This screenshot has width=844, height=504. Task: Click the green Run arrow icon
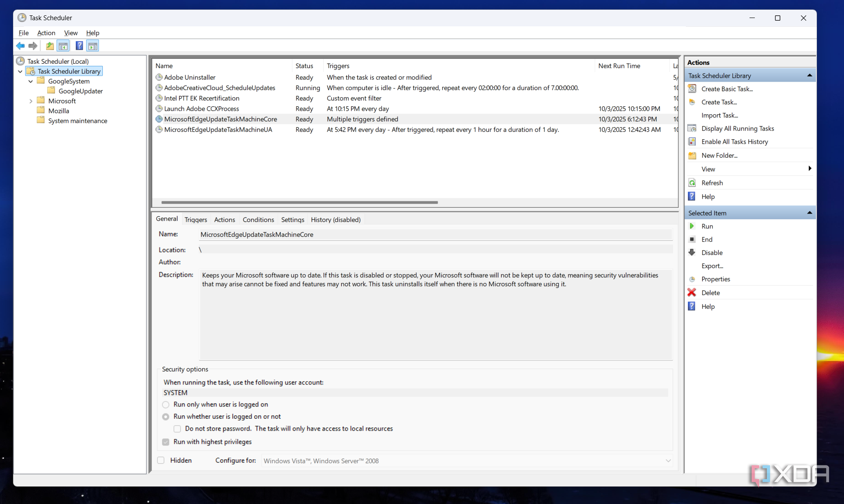[x=692, y=226]
